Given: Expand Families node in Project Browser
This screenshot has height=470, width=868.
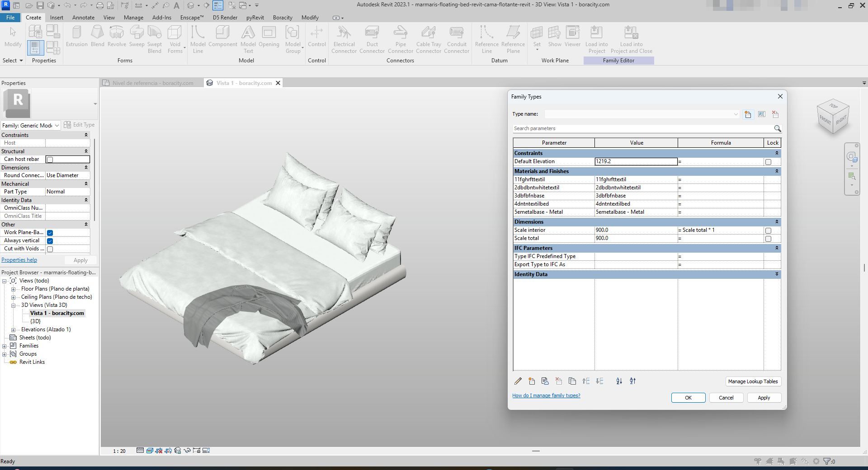Looking at the screenshot, I should (5, 346).
